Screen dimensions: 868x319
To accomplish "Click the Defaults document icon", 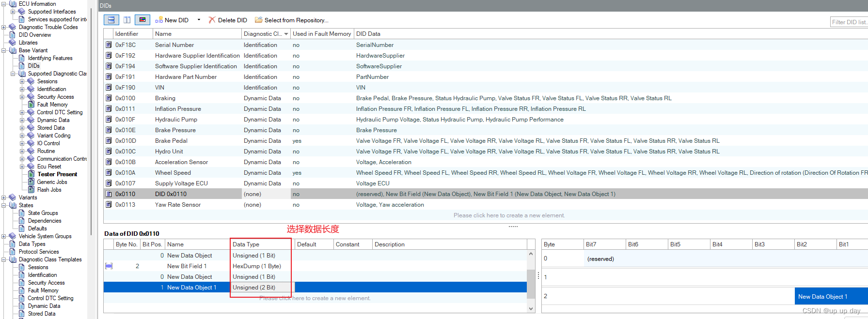I will 22,228.
